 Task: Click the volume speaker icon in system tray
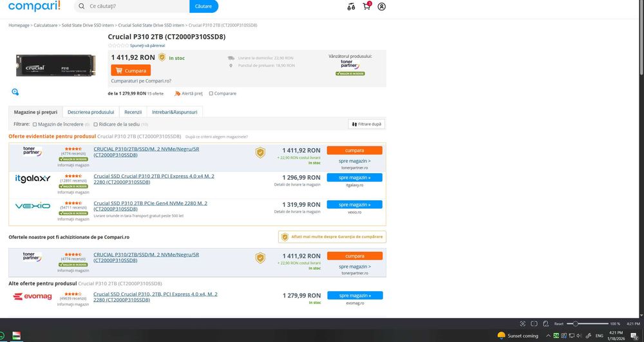coord(579,336)
